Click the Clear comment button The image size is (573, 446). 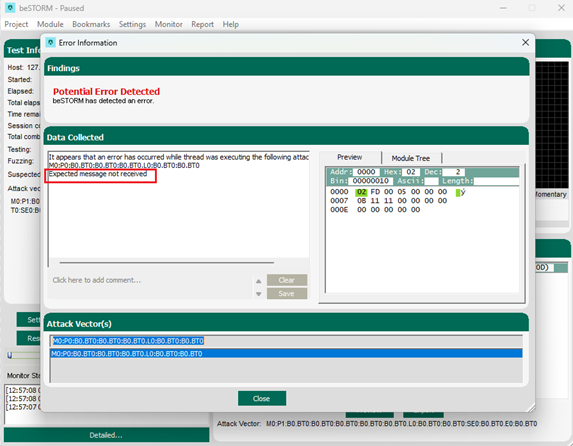pos(286,280)
